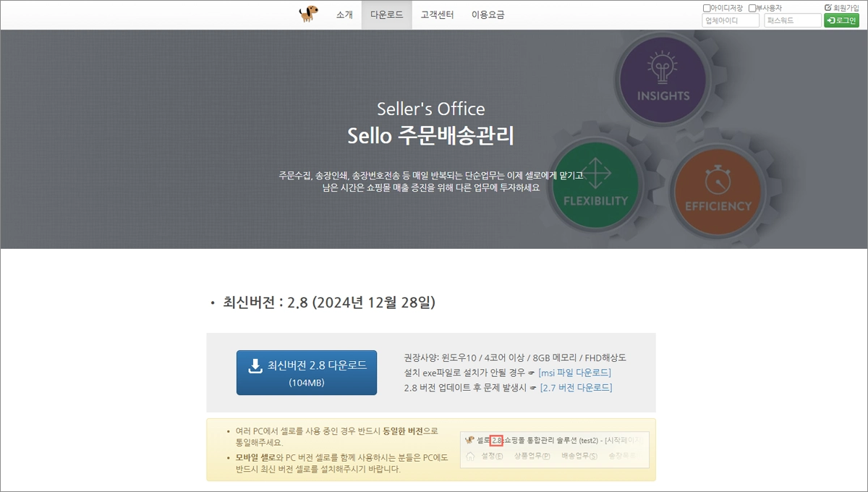Viewport: 868px width, 492px height.
Task: Open the msi 파일 다운로드 link
Action: [575, 373]
